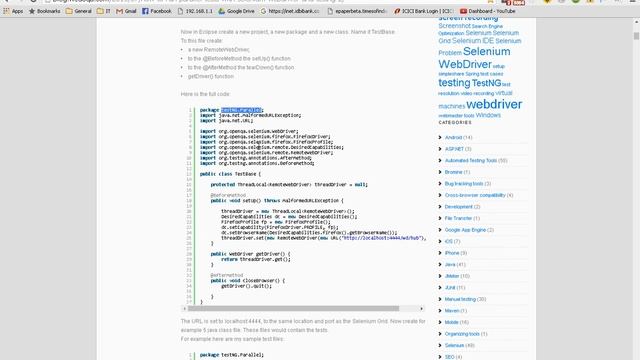Click the Screenshot tag in tag cloud
Image resolution: width=640 pixels, height=360 pixels.
454,26
